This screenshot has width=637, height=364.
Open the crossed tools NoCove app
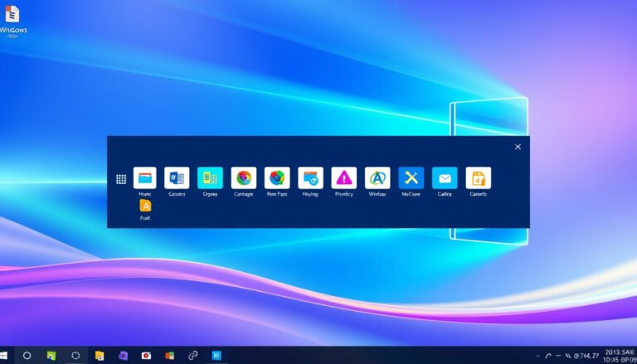411,178
